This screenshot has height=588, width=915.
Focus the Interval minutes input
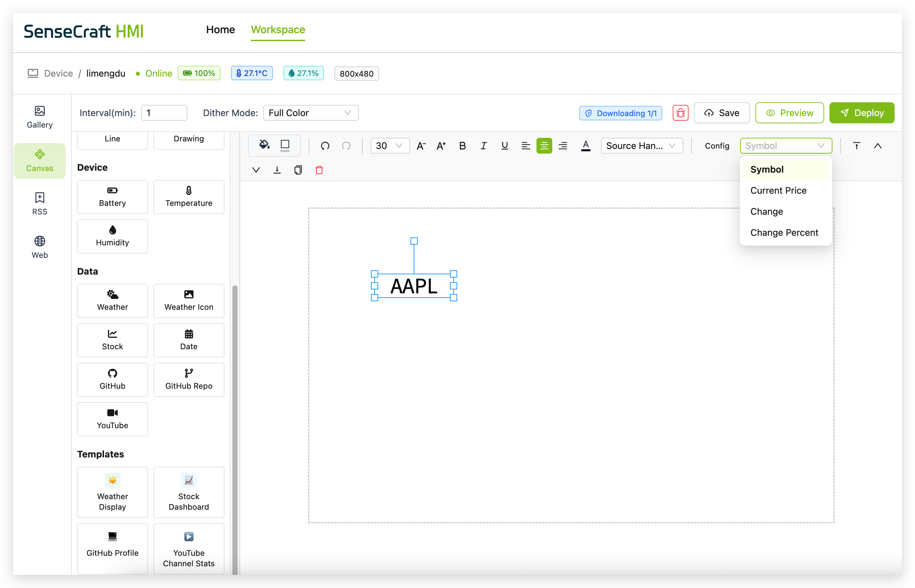point(164,113)
